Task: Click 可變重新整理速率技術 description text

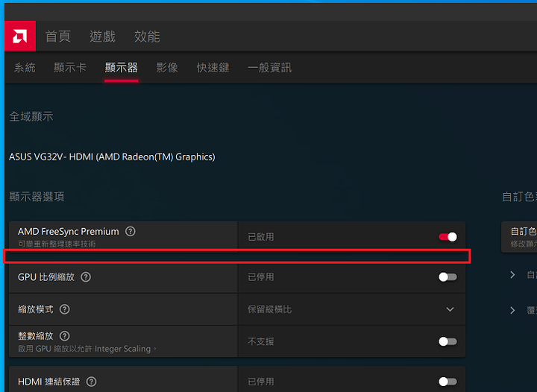Action: point(57,244)
